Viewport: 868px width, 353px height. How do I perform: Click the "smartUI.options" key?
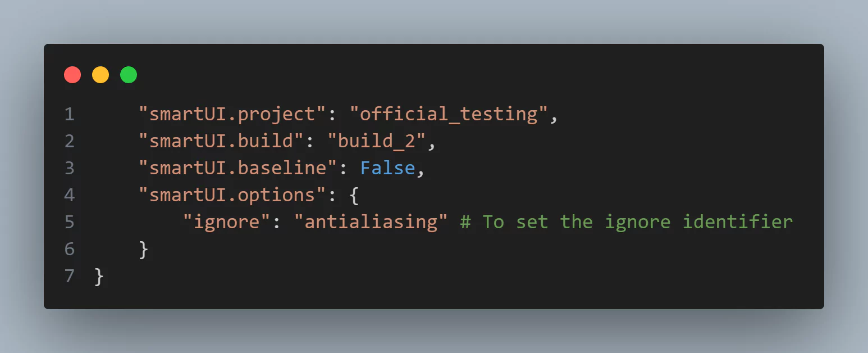(233, 195)
